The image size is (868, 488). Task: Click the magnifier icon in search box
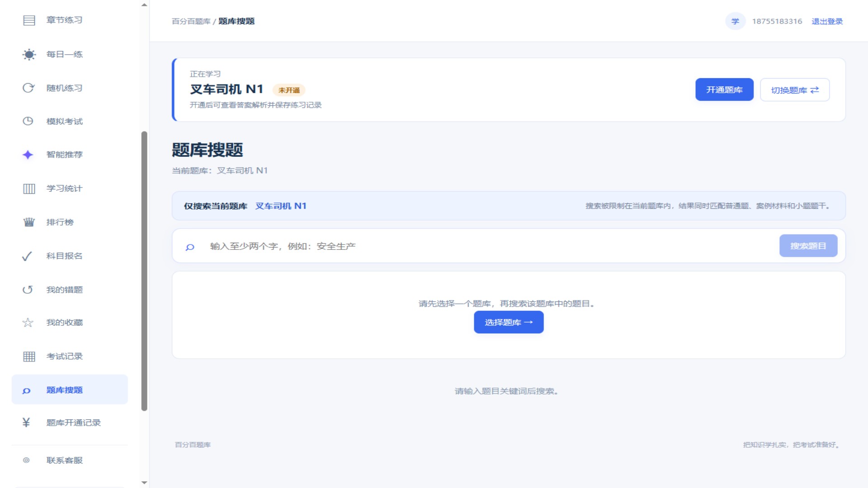point(190,247)
